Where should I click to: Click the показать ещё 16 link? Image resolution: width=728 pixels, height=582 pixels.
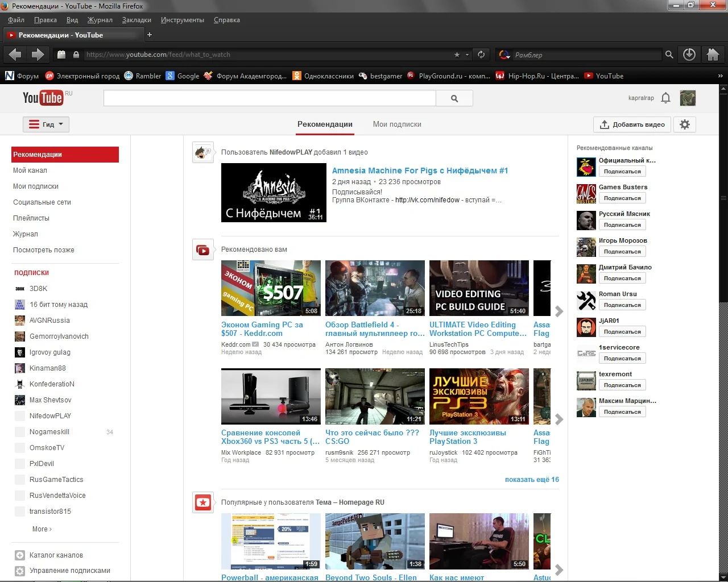tap(531, 480)
